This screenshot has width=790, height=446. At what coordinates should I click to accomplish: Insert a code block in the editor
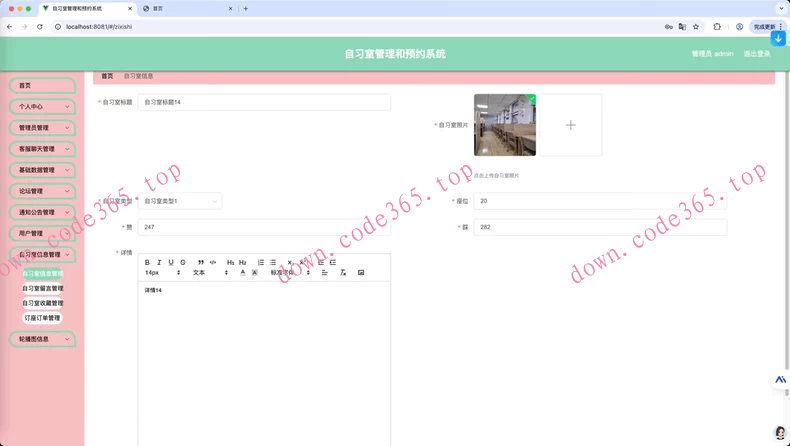pyautogui.click(x=213, y=262)
